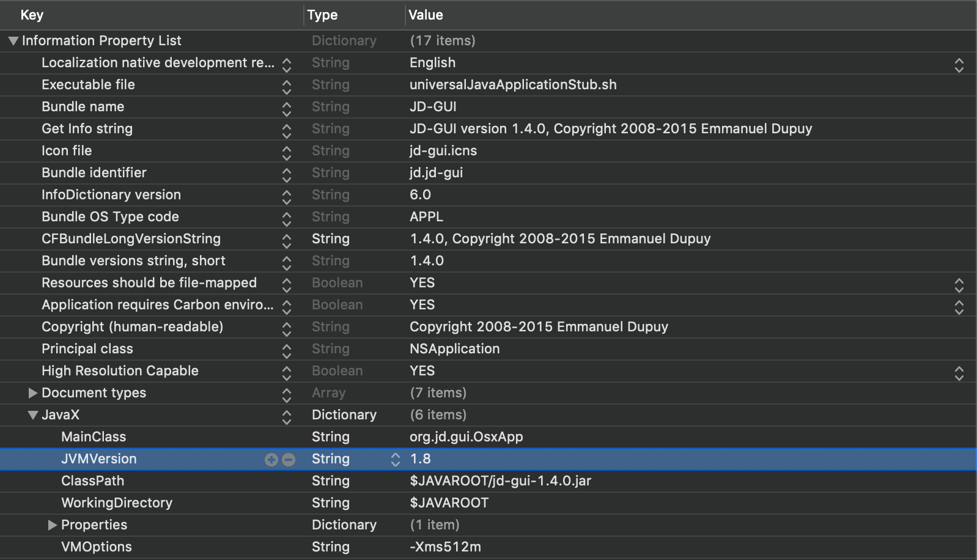Select the MainClass row key
The height and width of the screenshot is (560, 977).
94,437
